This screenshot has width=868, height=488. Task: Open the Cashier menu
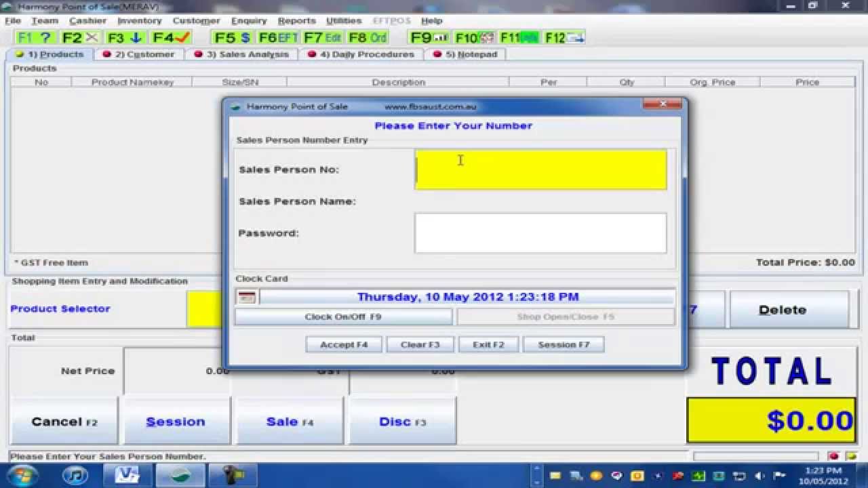(x=87, y=20)
